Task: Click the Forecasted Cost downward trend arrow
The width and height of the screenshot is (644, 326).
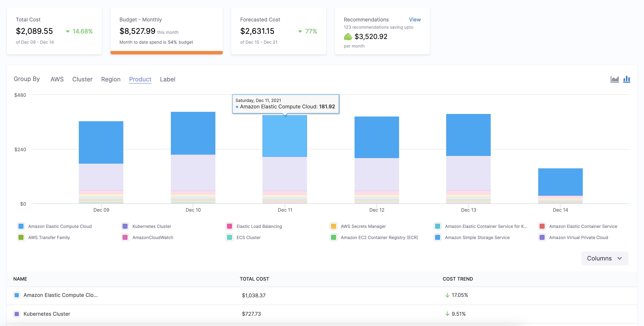Action: 300,31
